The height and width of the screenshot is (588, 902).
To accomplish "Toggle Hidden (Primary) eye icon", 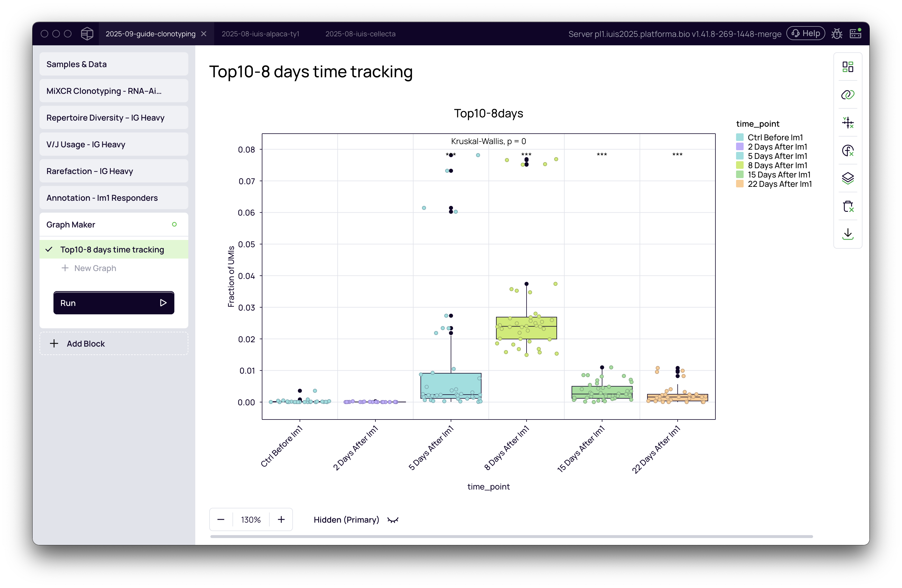I will (x=393, y=520).
